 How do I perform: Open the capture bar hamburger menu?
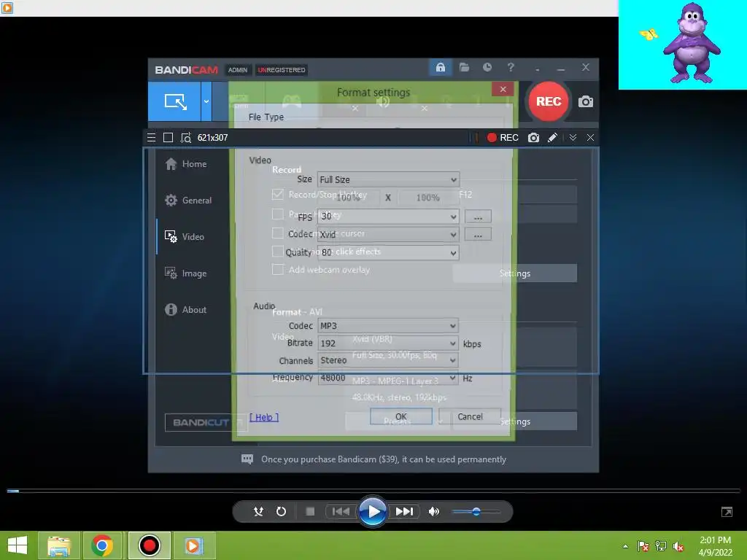click(x=152, y=138)
